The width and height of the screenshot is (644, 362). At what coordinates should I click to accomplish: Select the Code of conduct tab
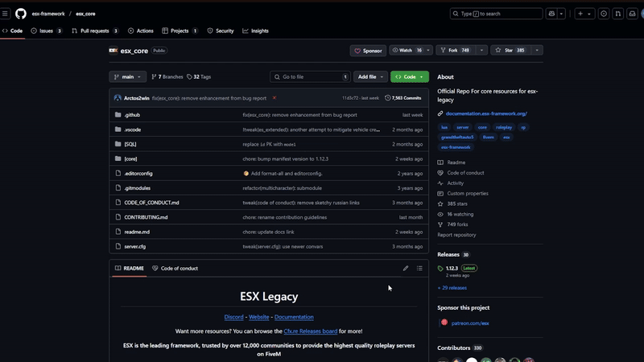[x=175, y=268]
